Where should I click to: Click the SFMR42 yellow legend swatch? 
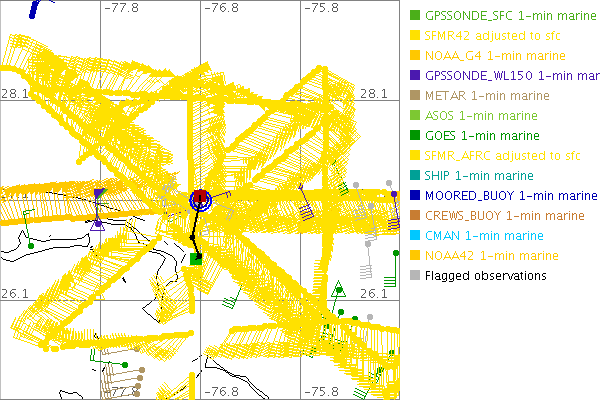[415, 36]
